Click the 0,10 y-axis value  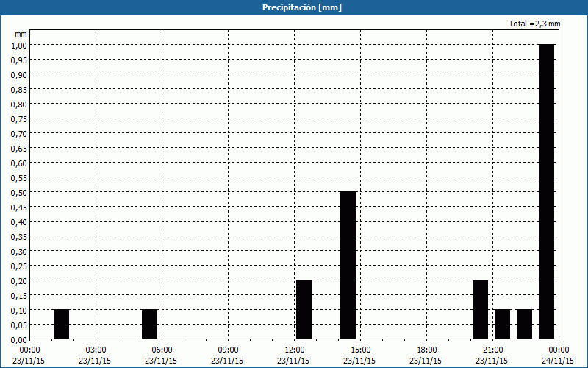(19, 310)
